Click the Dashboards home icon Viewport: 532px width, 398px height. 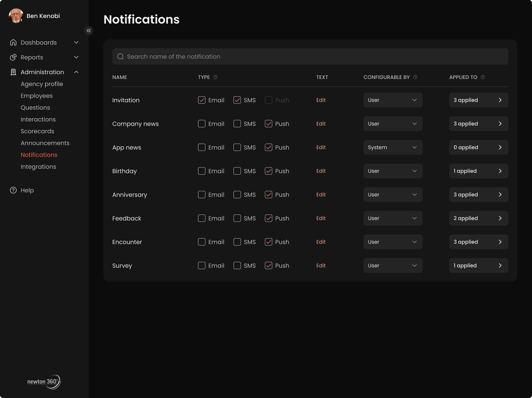pos(13,42)
